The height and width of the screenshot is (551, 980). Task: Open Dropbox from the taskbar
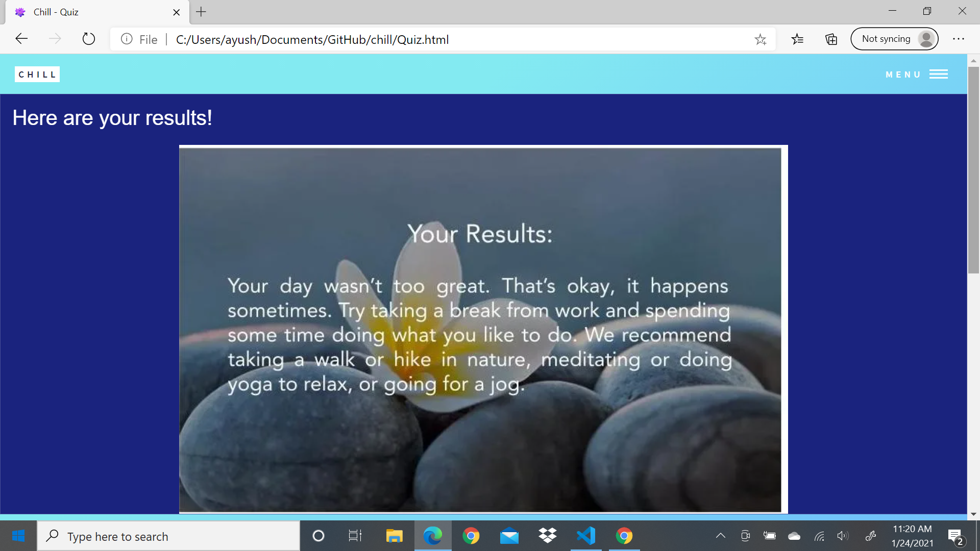[x=547, y=536]
